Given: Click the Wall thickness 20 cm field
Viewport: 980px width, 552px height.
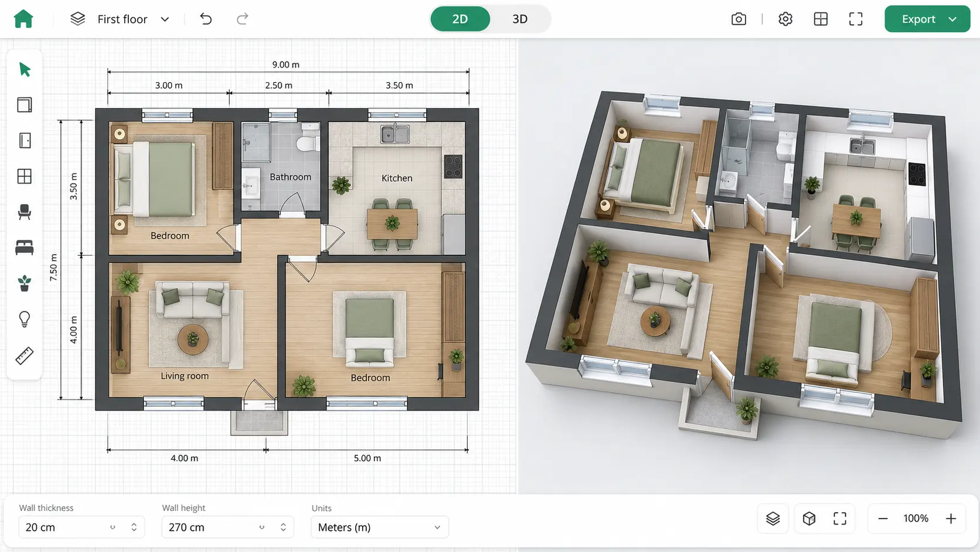Looking at the screenshot, I should 81,527.
